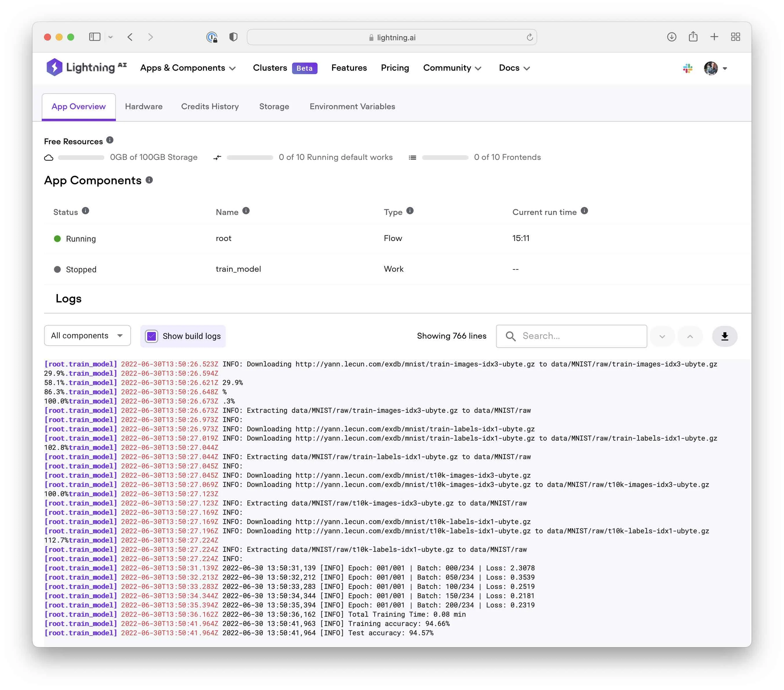This screenshot has height=690, width=784.
Task: Click the Training accuracy 94.66% log line
Action: click(x=247, y=624)
